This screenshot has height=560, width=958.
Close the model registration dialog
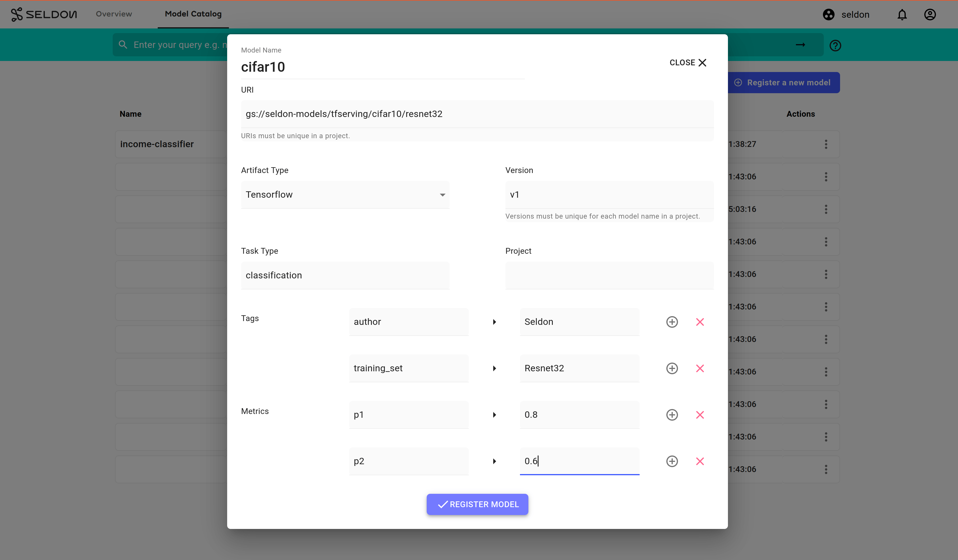687,62
